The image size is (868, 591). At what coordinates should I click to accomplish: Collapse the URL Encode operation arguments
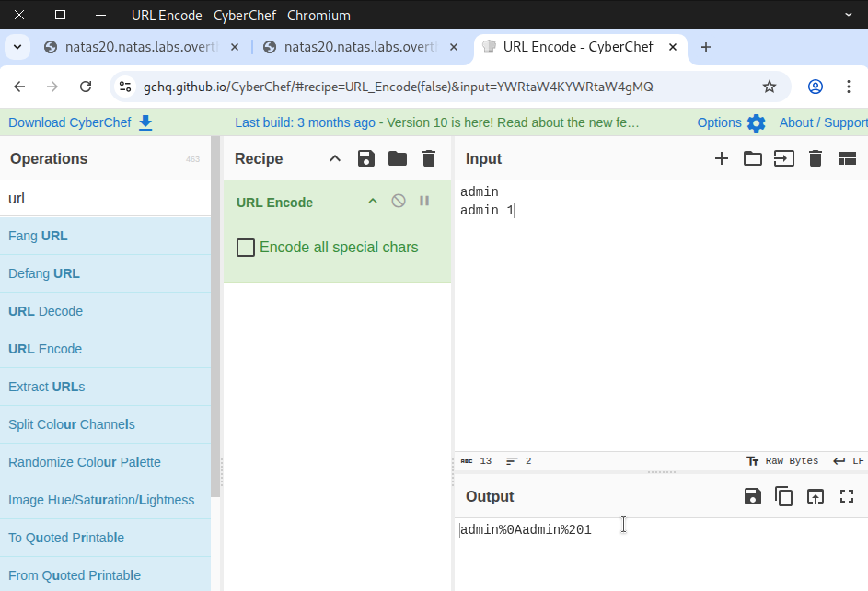point(373,201)
